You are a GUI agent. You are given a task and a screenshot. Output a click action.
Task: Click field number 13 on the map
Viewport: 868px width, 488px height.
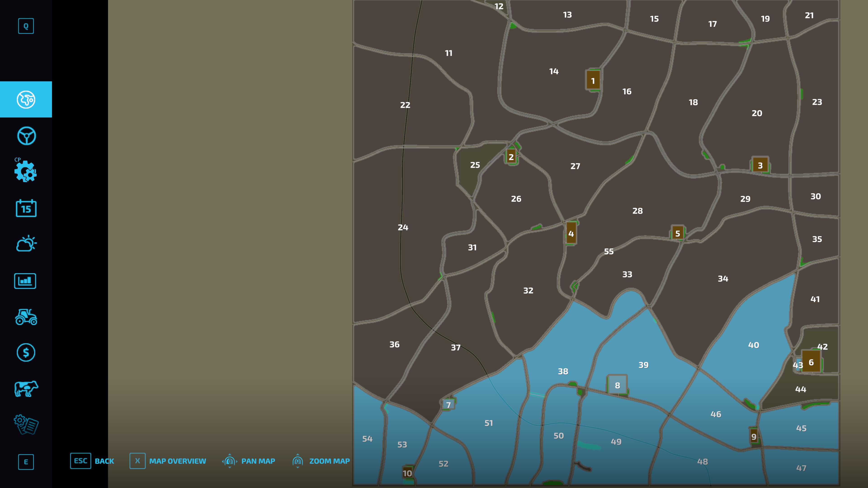tap(567, 14)
